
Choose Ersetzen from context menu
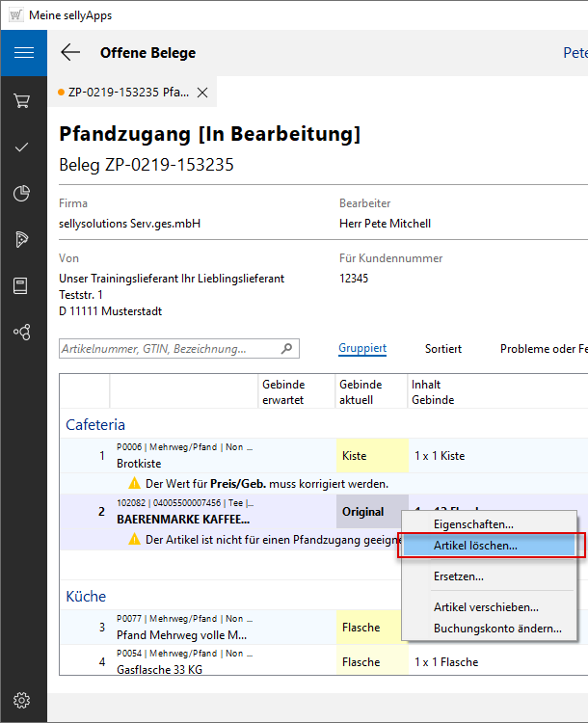(459, 576)
